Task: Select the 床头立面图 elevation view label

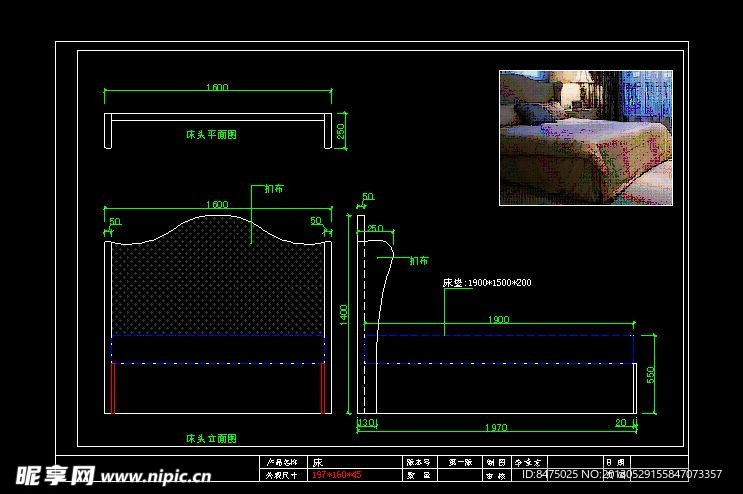Action: pos(211,439)
